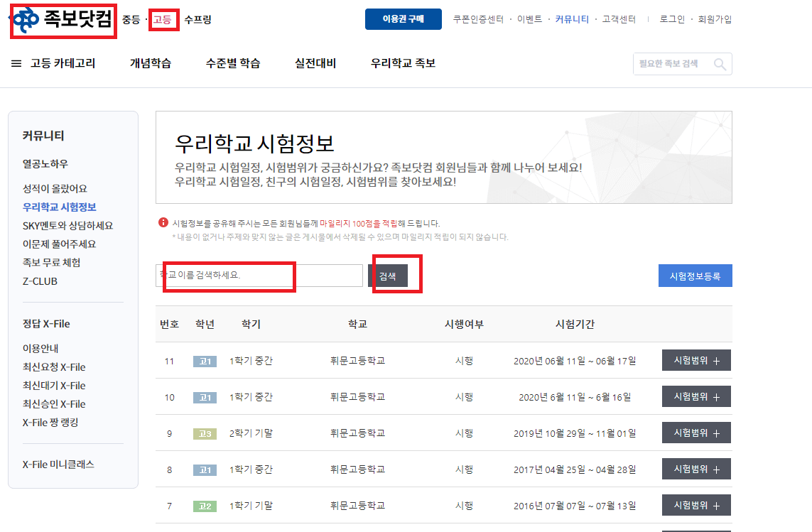Click the info icon beside the mileage notice
The width and height of the screenshot is (812, 532).
tap(165, 222)
